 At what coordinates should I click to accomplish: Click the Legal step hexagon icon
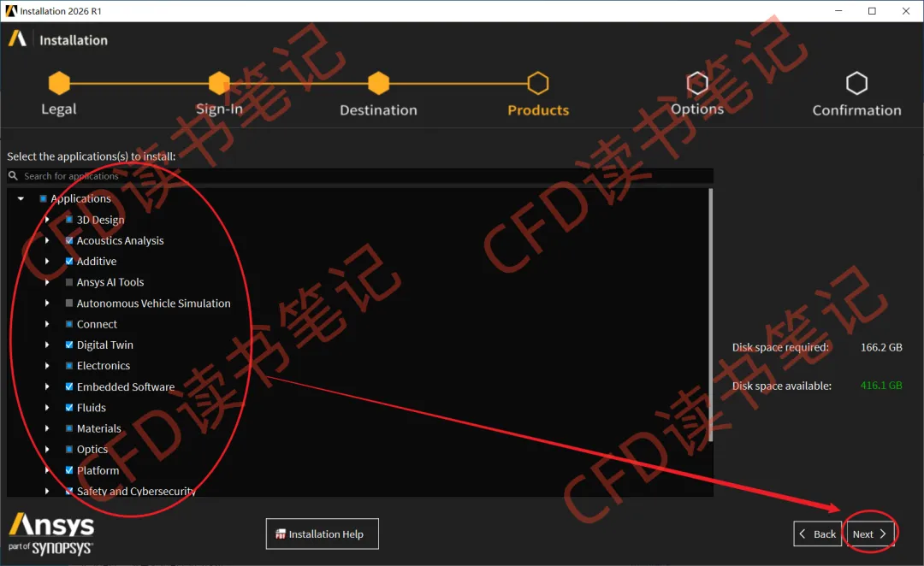(x=59, y=83)
